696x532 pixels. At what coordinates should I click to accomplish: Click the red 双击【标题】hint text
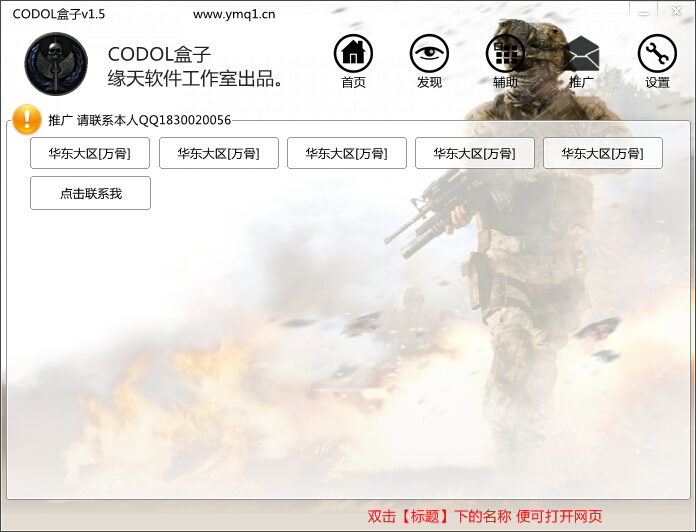[485, 516]
